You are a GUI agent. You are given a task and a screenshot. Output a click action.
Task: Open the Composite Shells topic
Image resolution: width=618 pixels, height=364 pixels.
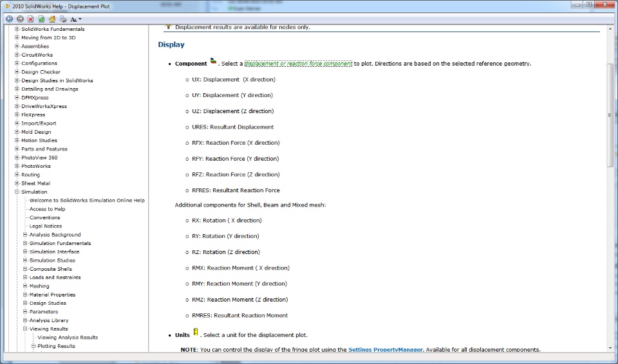[x=51, y=269]
